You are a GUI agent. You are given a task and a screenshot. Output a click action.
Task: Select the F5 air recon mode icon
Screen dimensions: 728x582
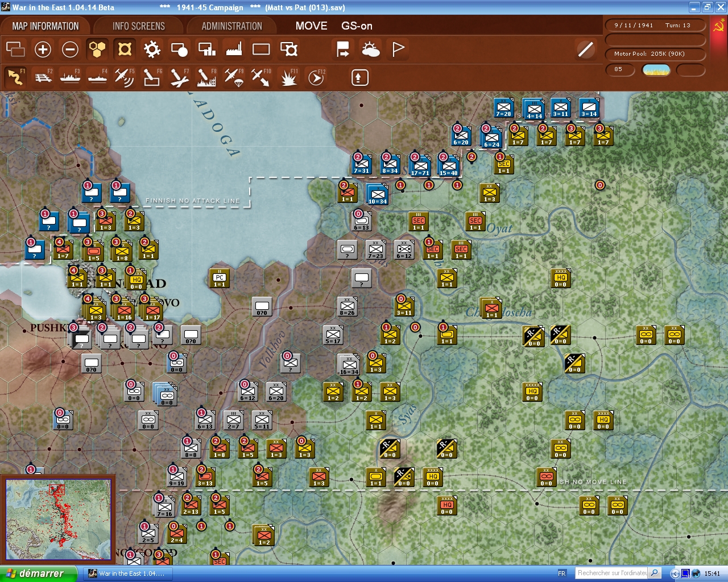click(125, 77)
